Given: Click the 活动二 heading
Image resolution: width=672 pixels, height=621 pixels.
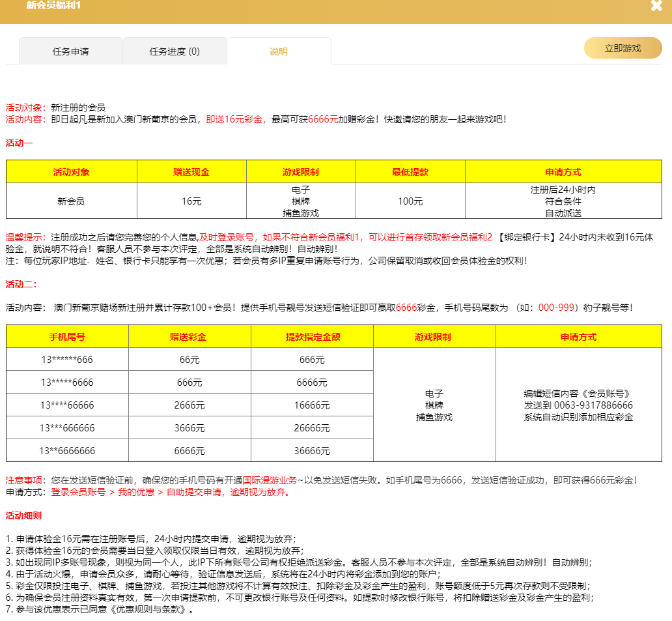Looking at the screenshot, I should click(x=21, y=284).
